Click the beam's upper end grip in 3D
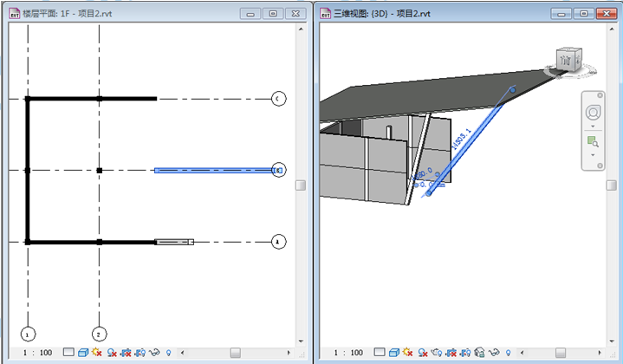 coord(513,90)
